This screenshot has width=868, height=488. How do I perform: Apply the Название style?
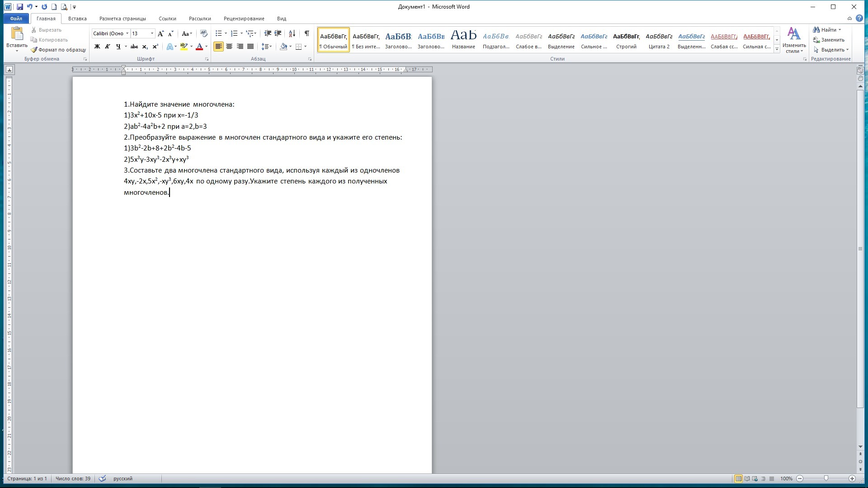coord(463,40)
